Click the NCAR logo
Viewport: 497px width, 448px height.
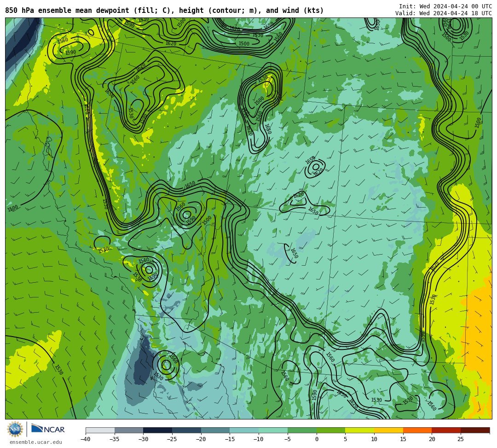pos(48,429)
